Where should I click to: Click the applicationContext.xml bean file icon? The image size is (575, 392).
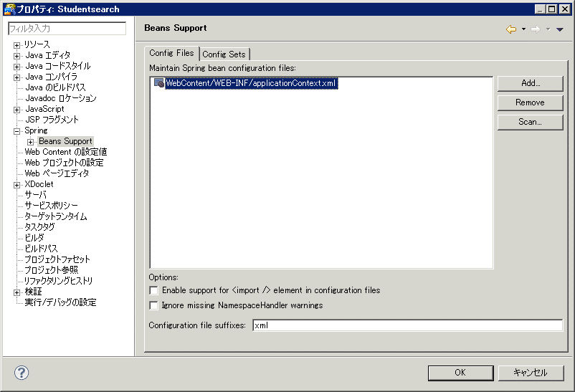[x=158, y=83]
